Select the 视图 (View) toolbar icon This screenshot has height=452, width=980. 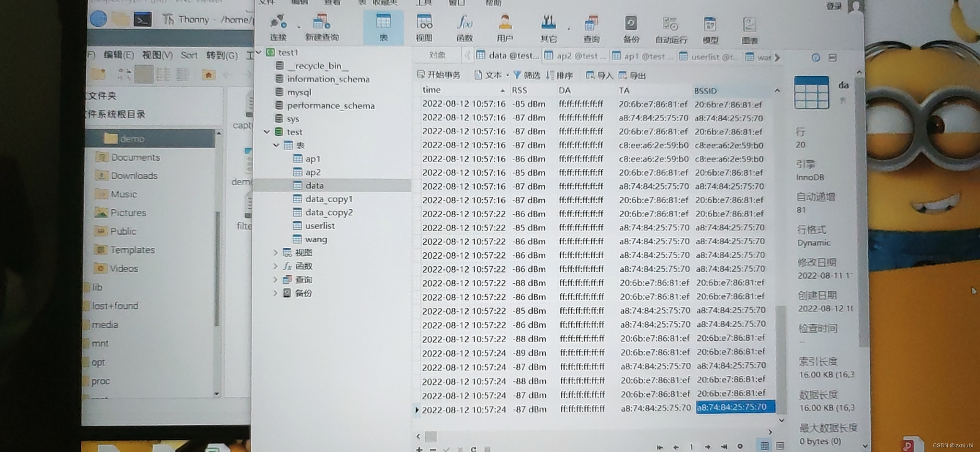coord(424,27)
